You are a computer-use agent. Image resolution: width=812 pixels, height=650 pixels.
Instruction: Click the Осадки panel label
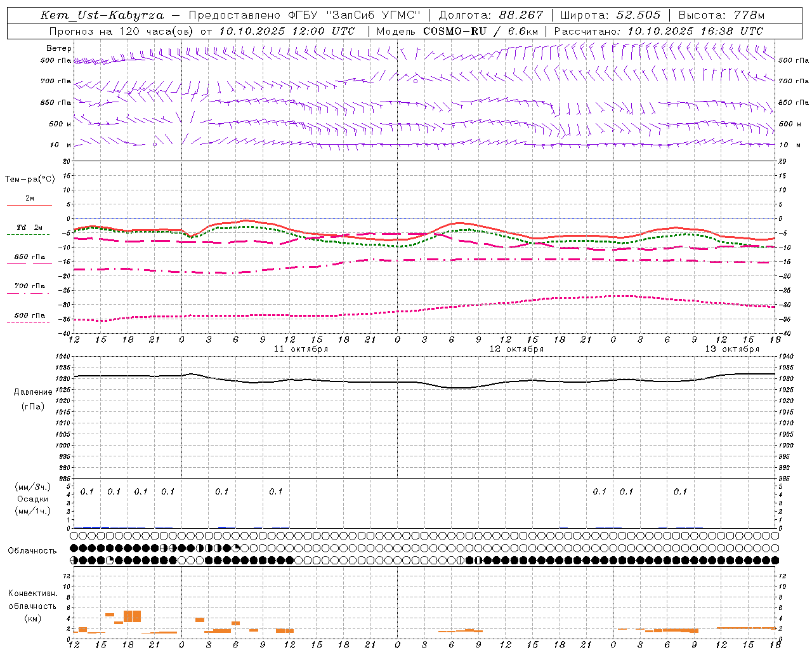point(33,499)
